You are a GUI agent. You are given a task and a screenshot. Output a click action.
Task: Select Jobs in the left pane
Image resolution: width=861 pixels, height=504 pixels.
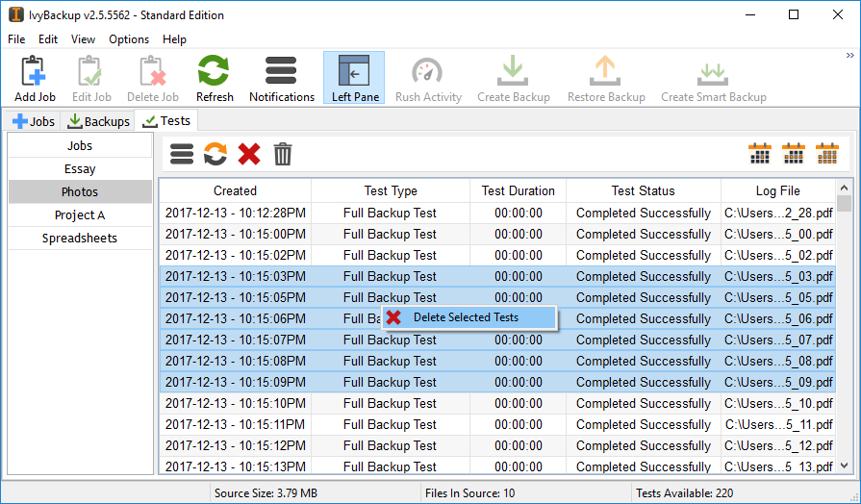80,146
